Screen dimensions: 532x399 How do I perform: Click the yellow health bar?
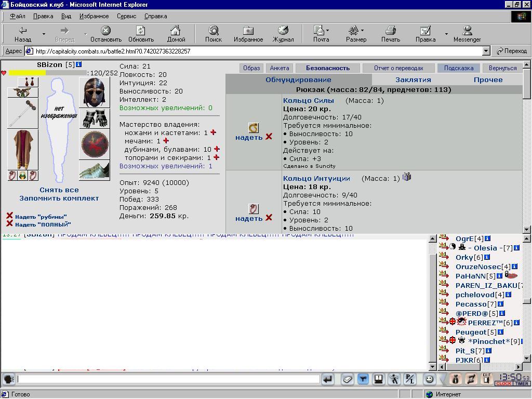click(27, 73)
